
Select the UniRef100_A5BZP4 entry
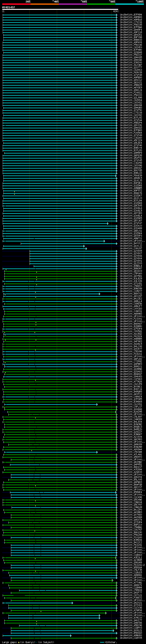pyautogui.click(x=131, y=123)
